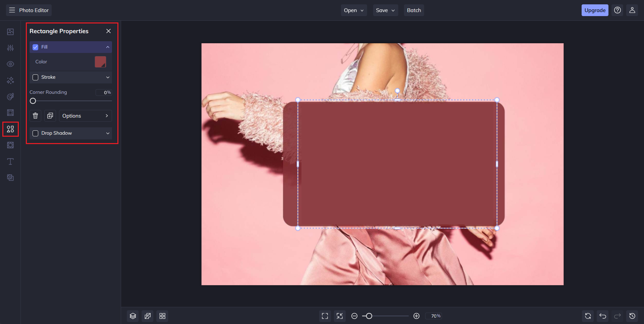This screenshot has height=324, width=644.
Task: Select the Effects sparkles icon
Action: point(10,80)
